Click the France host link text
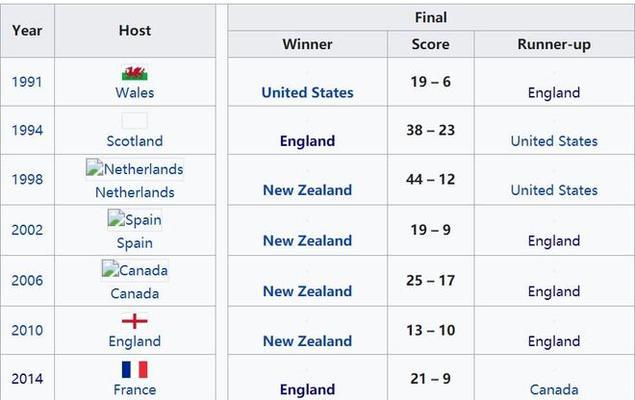 134,389
